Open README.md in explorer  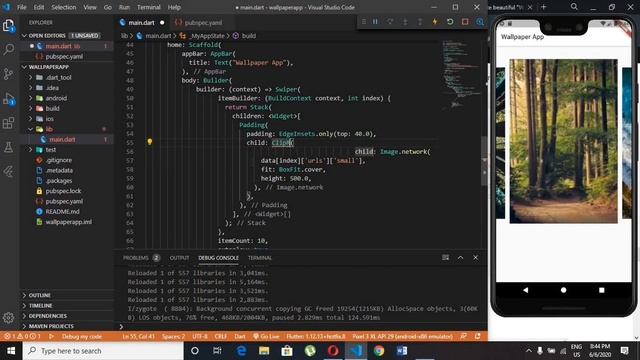pyautogui.click(x=62, y=211)
